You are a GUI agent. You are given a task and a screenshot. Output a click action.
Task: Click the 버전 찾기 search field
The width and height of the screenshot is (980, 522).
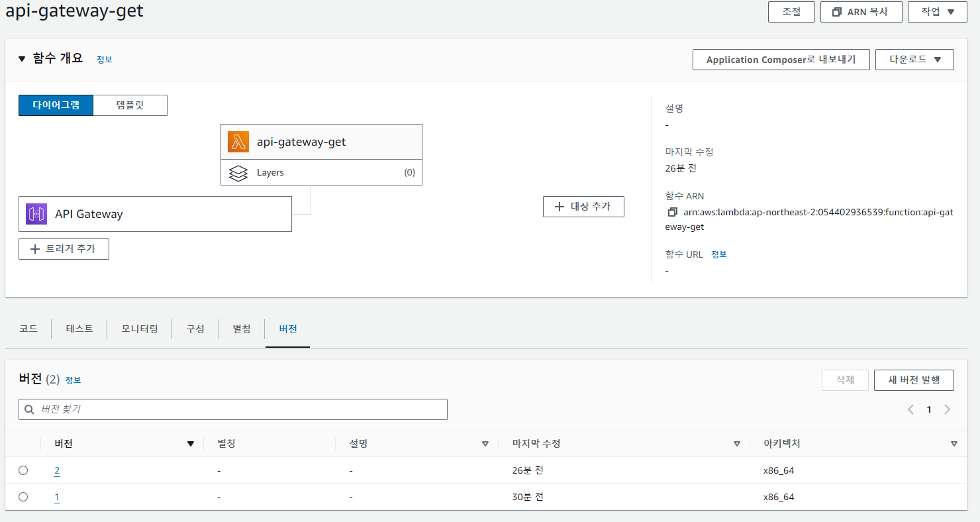coord(233,409)
